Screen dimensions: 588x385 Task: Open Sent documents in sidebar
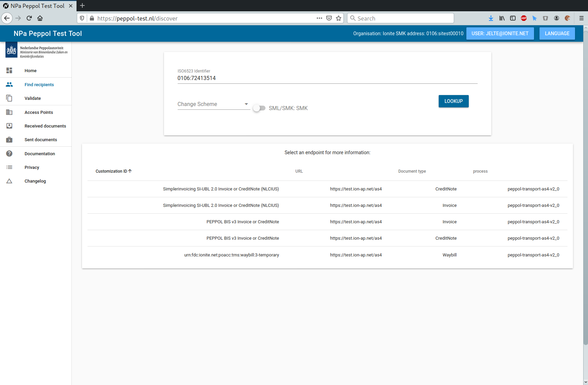click(x=36, y=140)
